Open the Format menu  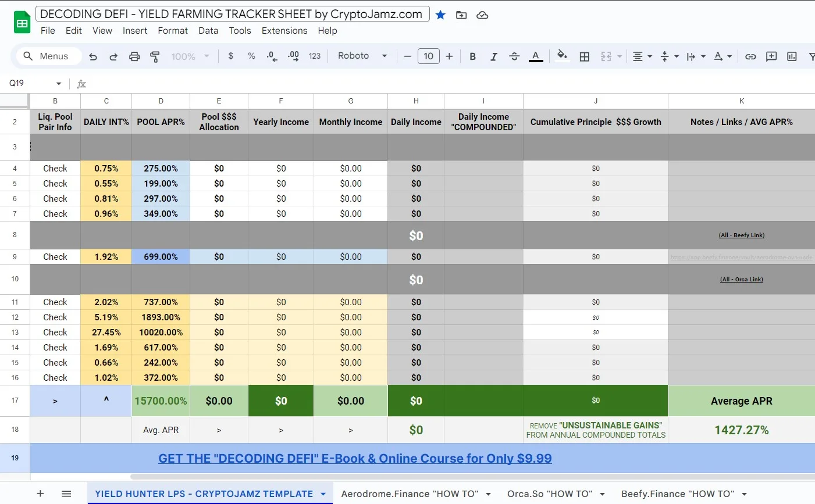(x=173, y=31)
